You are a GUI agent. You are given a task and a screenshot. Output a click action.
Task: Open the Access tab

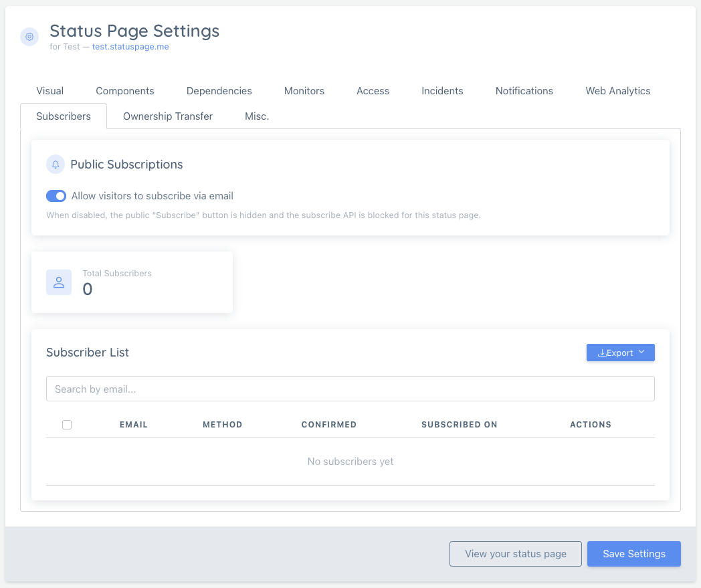tap(373, 91)
